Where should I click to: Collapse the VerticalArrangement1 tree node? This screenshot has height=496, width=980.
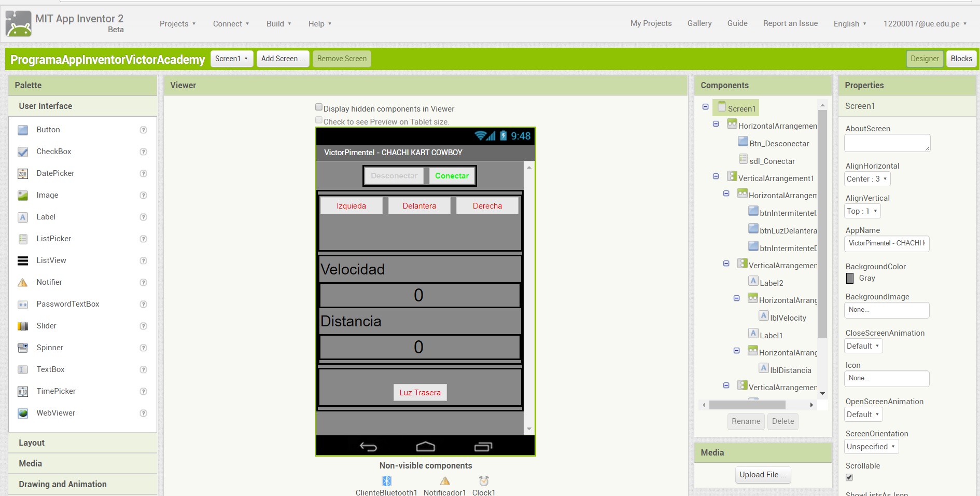pos(716,176)
